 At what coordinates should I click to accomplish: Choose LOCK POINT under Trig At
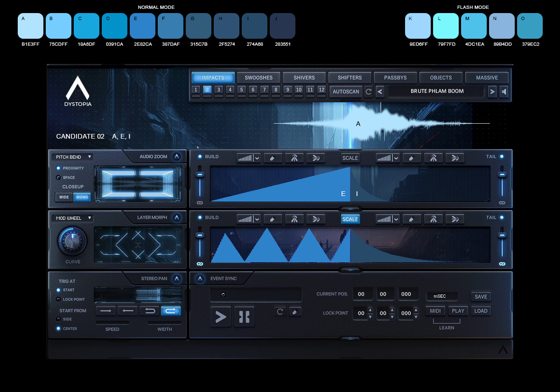tap(58, 299)
